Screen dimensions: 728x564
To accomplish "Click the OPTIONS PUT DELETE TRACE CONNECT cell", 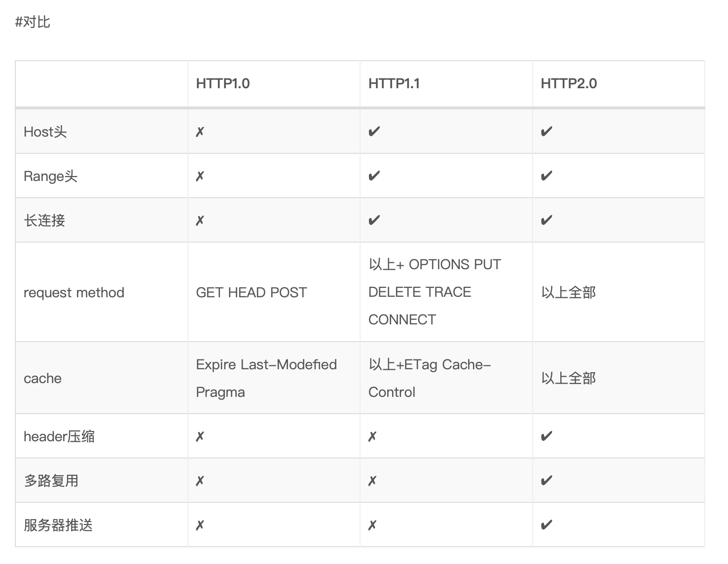I will click(x=434, y=292).
